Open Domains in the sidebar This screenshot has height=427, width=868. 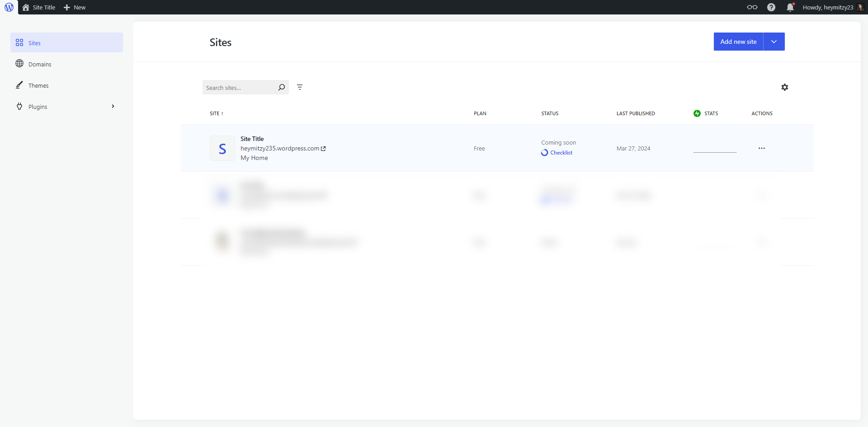tap(66, 64)
